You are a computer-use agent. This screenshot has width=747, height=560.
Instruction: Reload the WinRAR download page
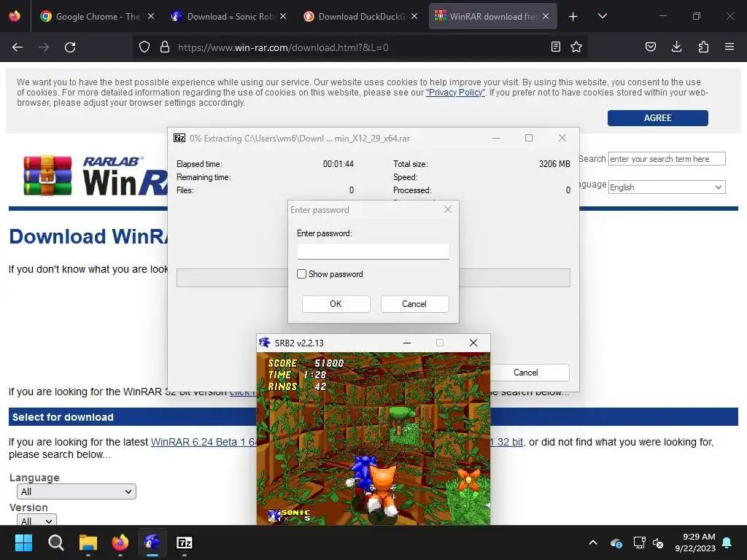tap(70, 47)
